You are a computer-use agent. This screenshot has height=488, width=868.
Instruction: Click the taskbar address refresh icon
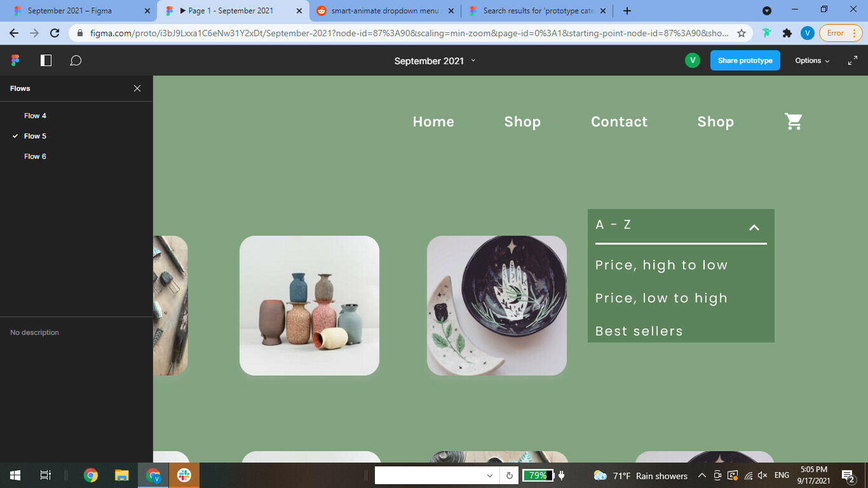(x=509, y=475)
